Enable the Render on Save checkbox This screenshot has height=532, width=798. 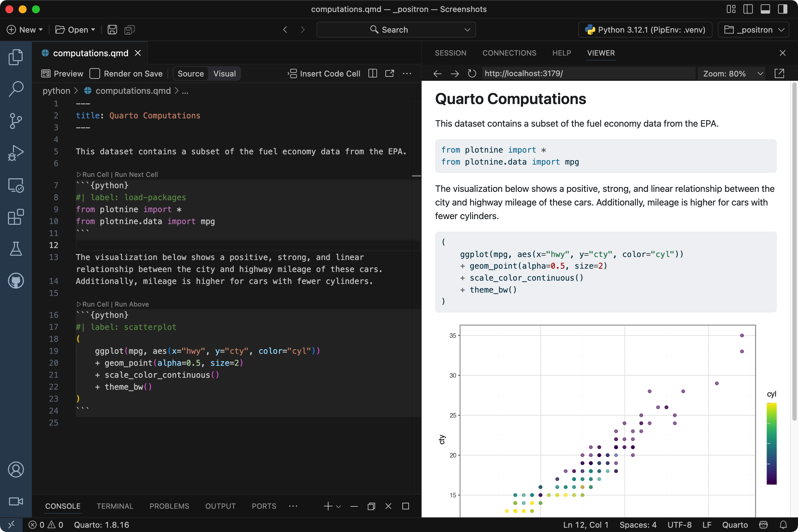(95, 73)
